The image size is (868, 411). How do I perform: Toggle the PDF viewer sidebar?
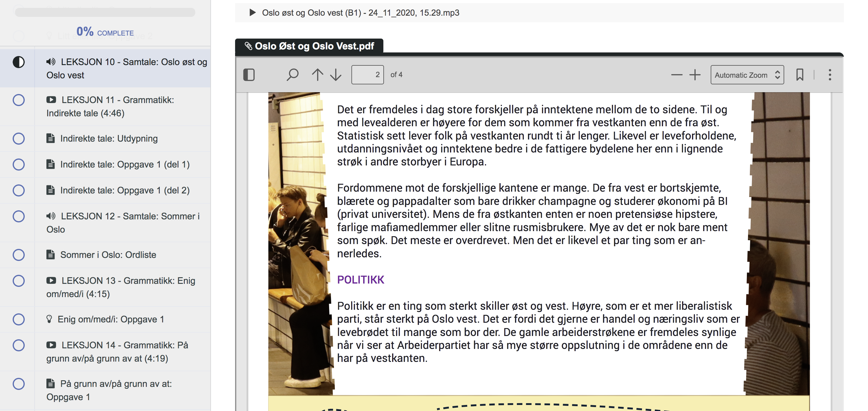[249, 74]
